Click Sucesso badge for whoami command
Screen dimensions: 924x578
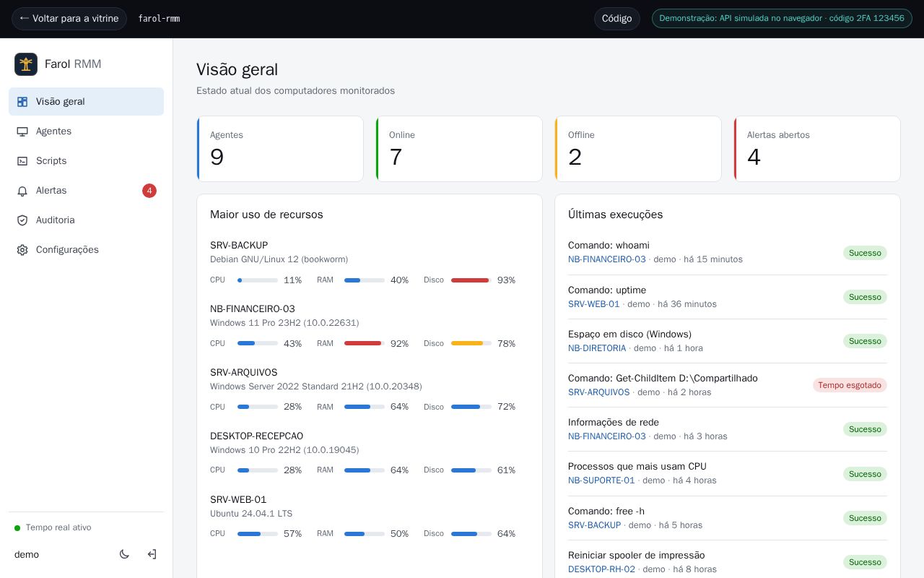tap(865, 253)
